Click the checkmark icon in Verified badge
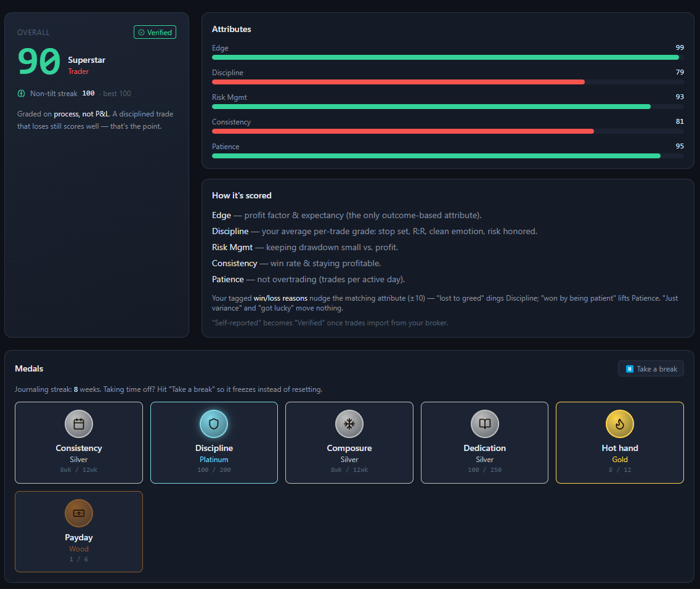 [142, 33]
